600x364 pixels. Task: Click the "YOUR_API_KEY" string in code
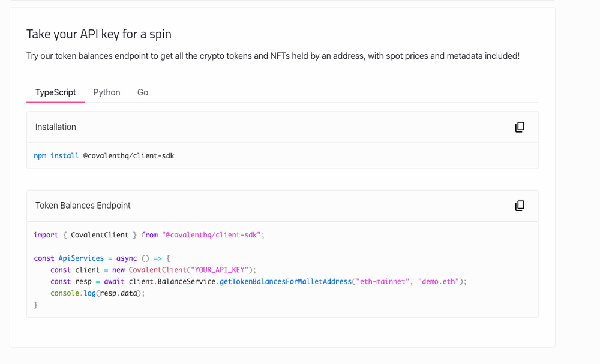click(220, 270)
